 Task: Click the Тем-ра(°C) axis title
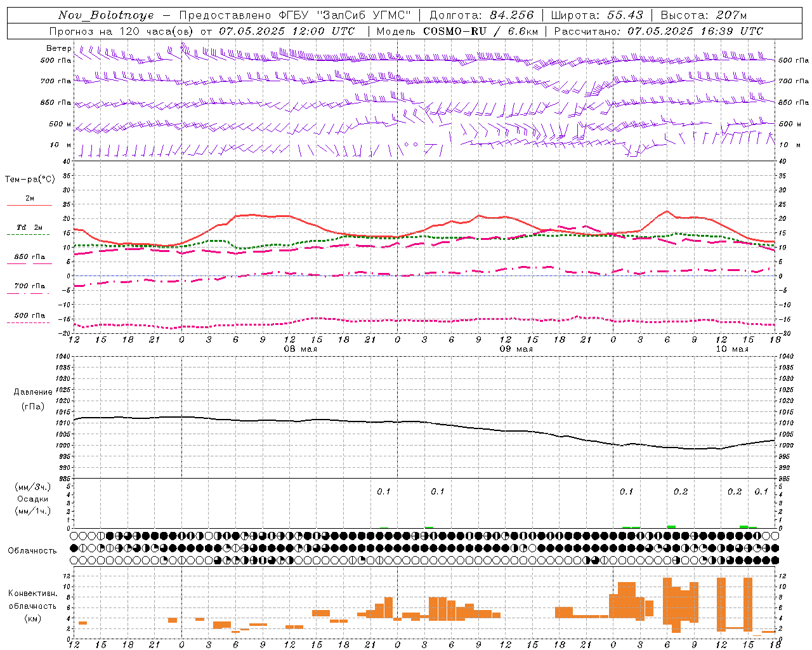30,180
